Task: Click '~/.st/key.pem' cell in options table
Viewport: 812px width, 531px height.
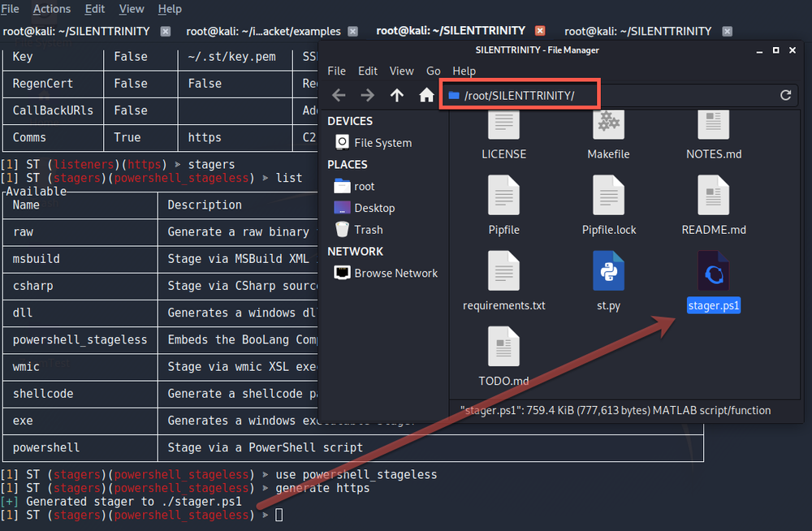Action: (231, 57)
